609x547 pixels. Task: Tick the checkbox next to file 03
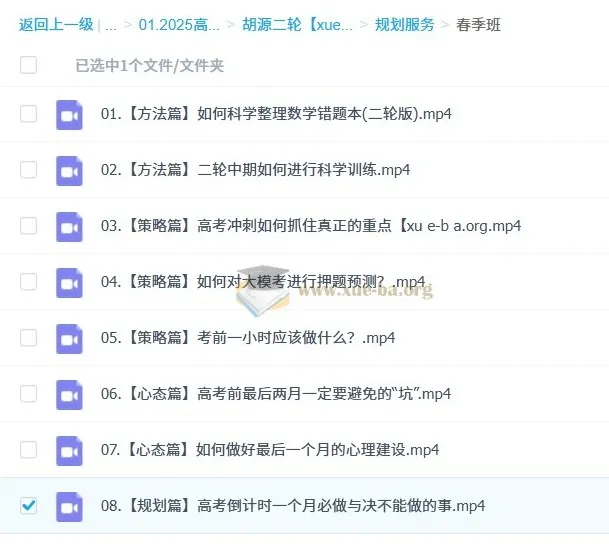coord(29,226)
